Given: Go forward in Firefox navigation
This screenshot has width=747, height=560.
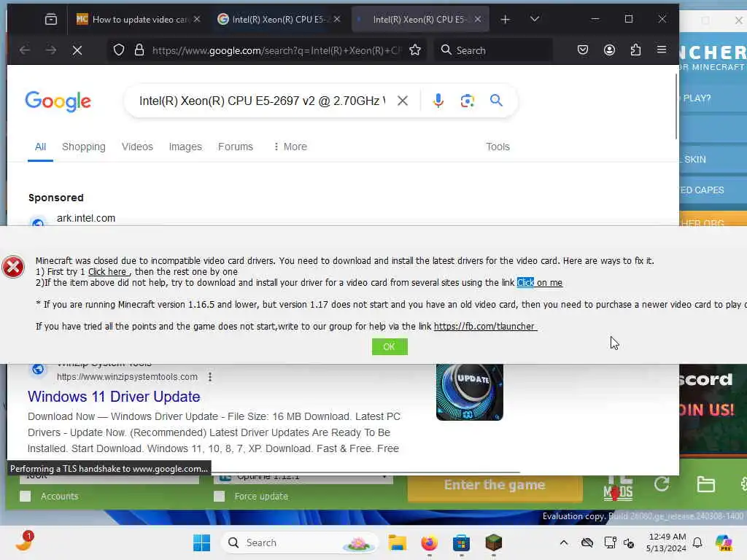Looking at the screenshot, I should click(x=51, y=50).
